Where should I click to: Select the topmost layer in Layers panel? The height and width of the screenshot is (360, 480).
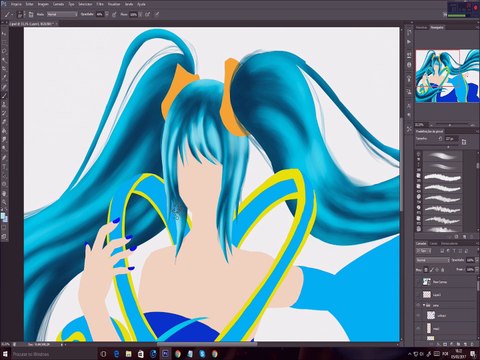click(446, 282)
